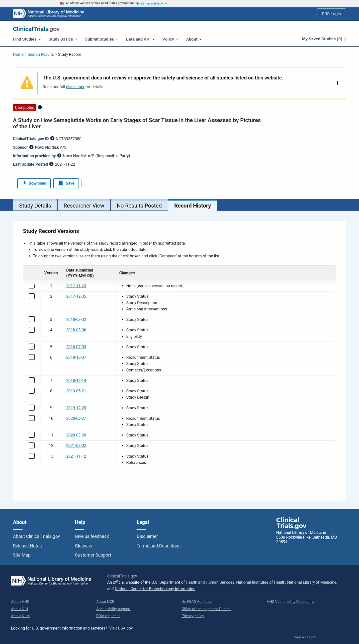The width and height of the screenshot is (359, 644).
Task: Select the checkbox for version 2
Action: pos(31,296)
